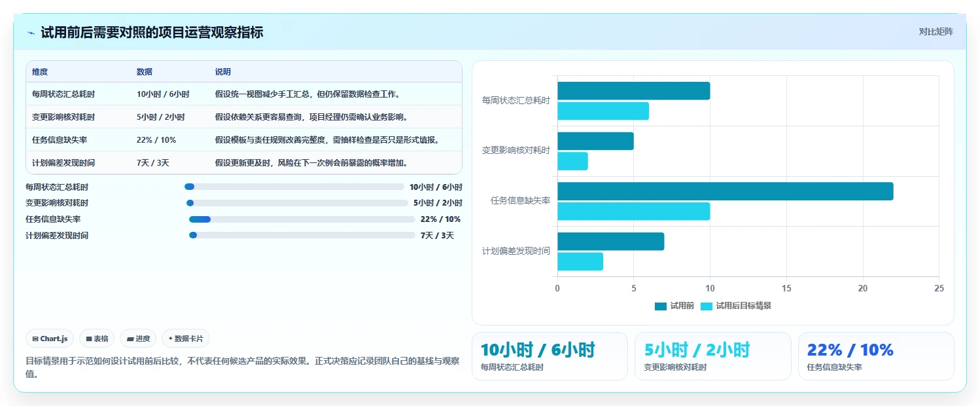The image size is (980, 406).
Task: Select the 数据卡片 tag chip
Action: (186, 339)
